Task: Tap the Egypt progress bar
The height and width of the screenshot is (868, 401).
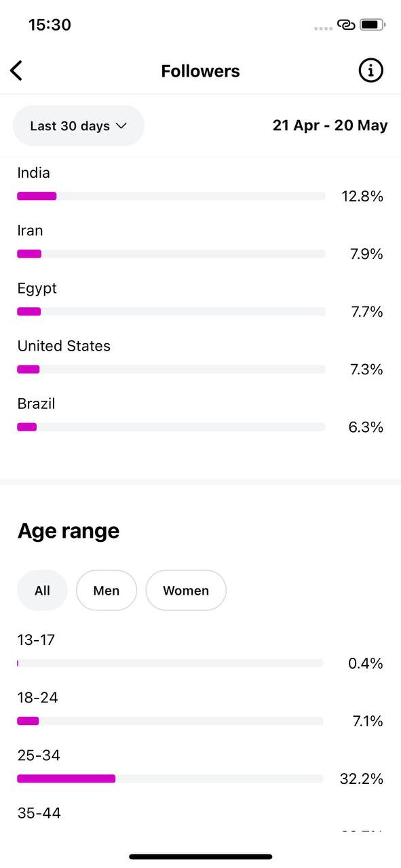Action: point(171,311)
